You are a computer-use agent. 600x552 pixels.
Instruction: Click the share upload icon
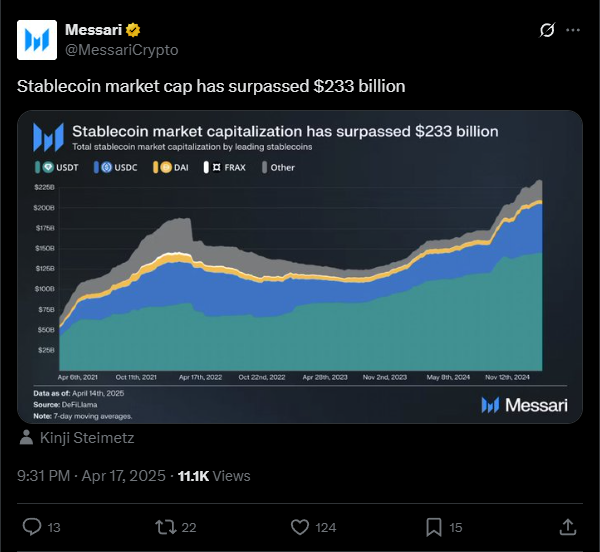point(568,527)
